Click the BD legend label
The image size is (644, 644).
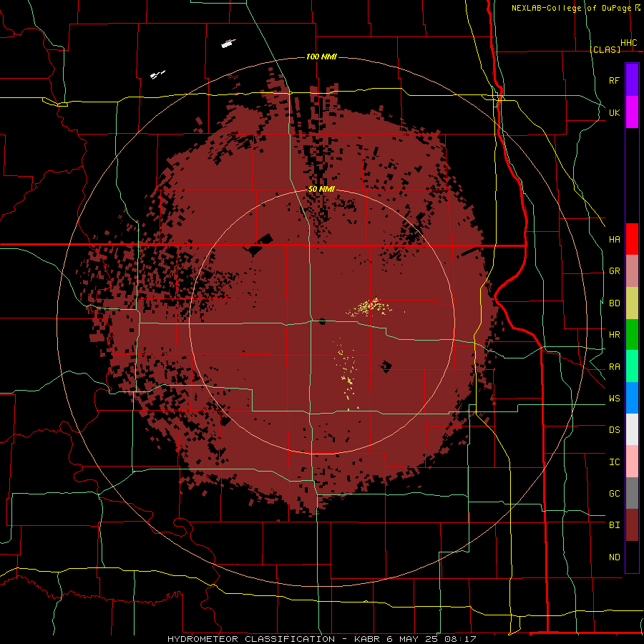[614, 303]
